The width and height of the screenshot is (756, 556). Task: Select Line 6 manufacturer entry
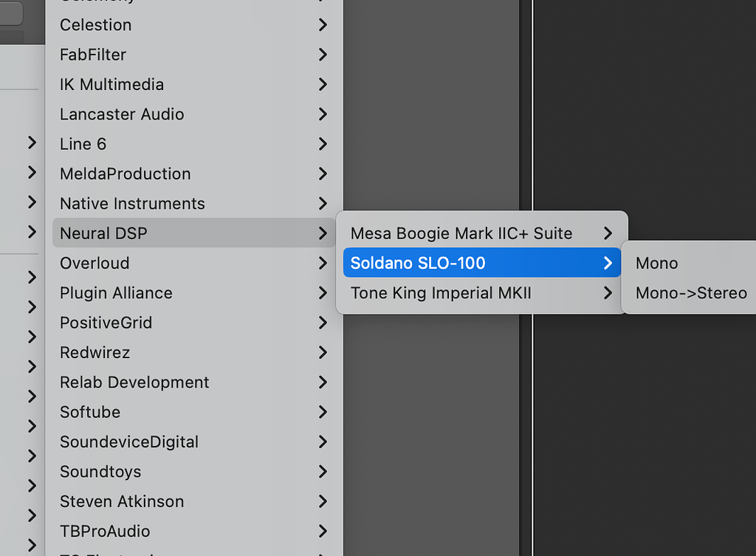point(83,144)
